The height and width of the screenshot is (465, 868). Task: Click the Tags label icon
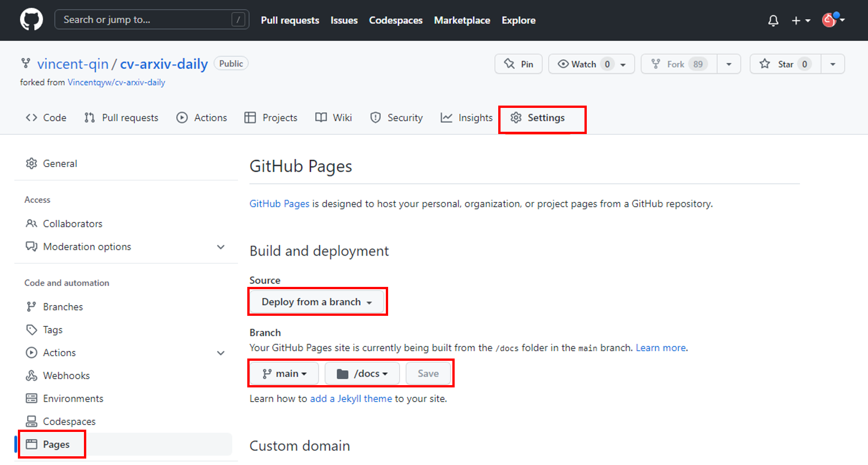(31, 330)
